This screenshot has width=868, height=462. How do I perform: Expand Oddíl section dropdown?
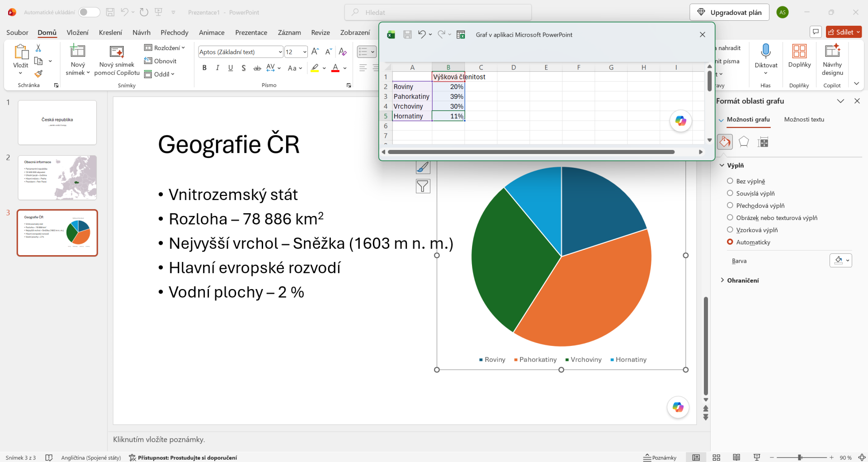tap(159, 74)
